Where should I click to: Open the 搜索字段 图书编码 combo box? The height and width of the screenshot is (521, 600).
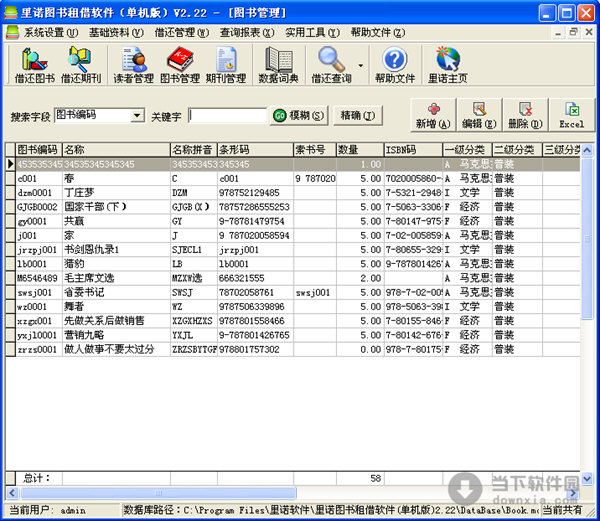point(99,115)
